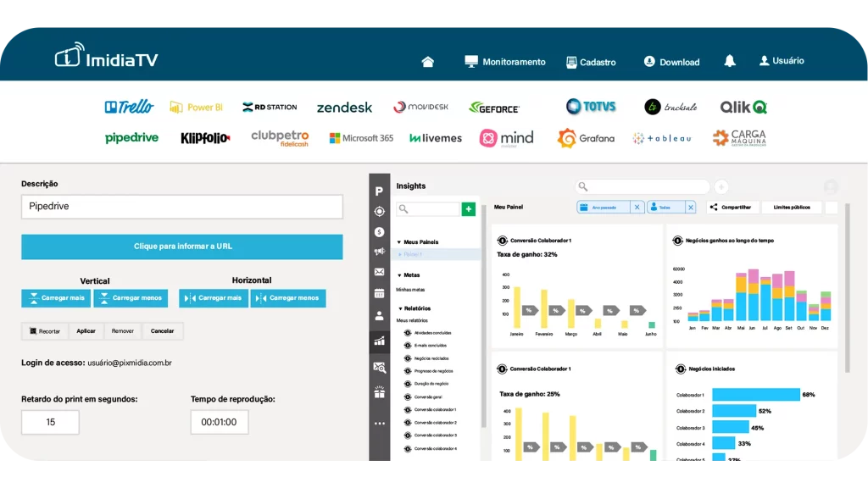Click Vertical 'Carregar menos' button

click(131, 298)
